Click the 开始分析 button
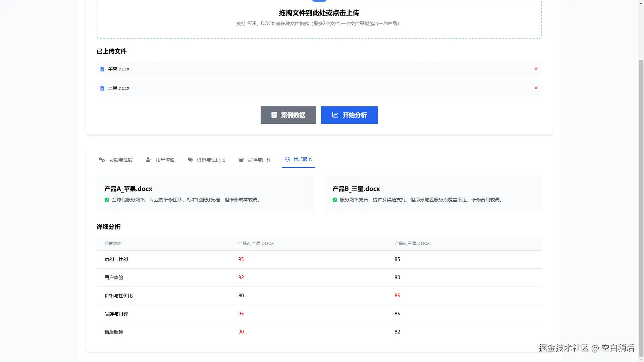 350,115
